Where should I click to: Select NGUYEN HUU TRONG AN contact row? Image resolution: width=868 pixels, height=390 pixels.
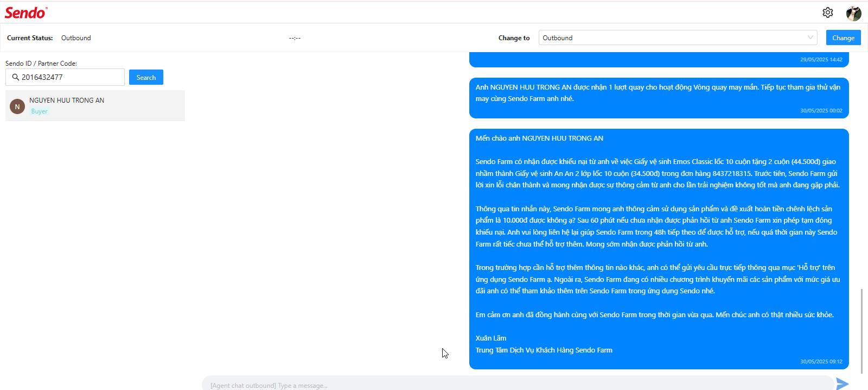(x=95, y=105)
